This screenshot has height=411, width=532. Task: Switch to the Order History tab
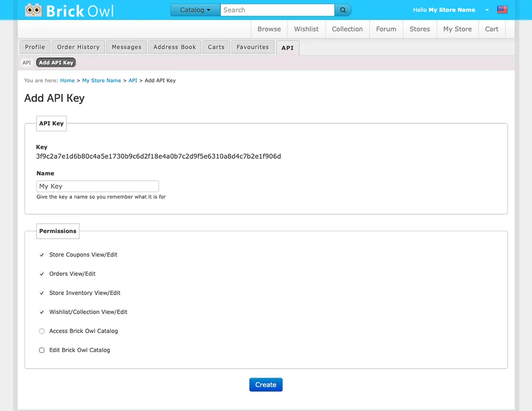(x=78, y=47)
